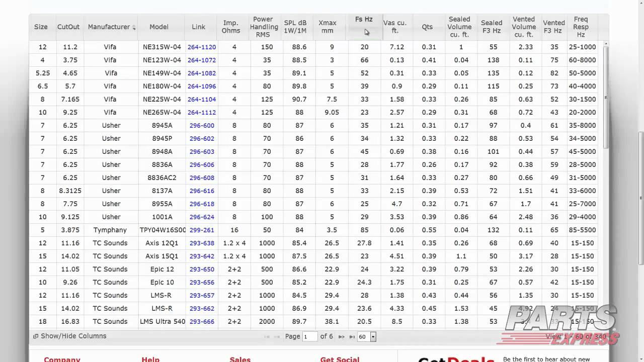The width and height of the screenshot is (644, 362).
Task: Open part link 296-618
Action: tap(202, 204)
